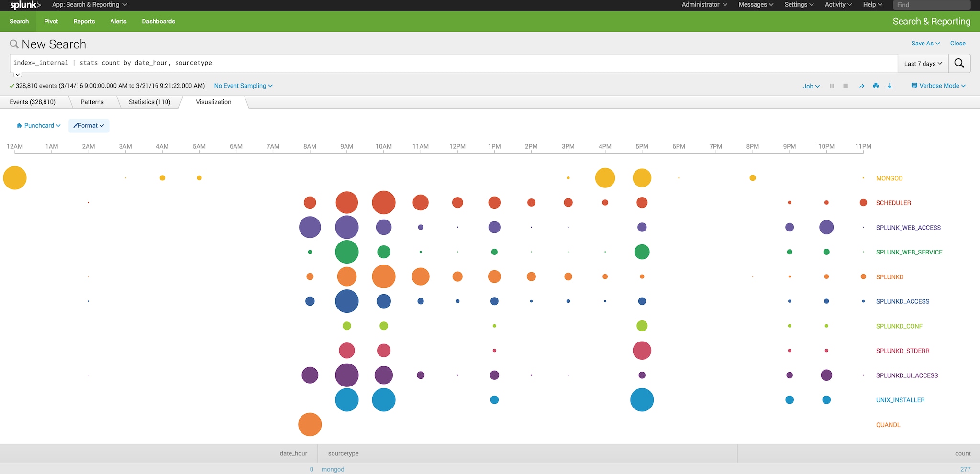This screenshot has width=980, height=474.
Task: Sort by sourcetype column header
Action: coord(343,453)
